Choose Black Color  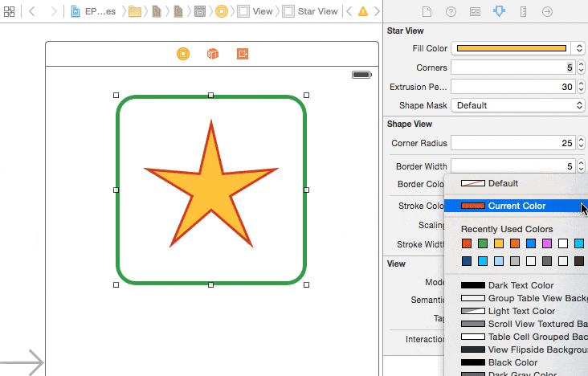(x=516, y=362)
